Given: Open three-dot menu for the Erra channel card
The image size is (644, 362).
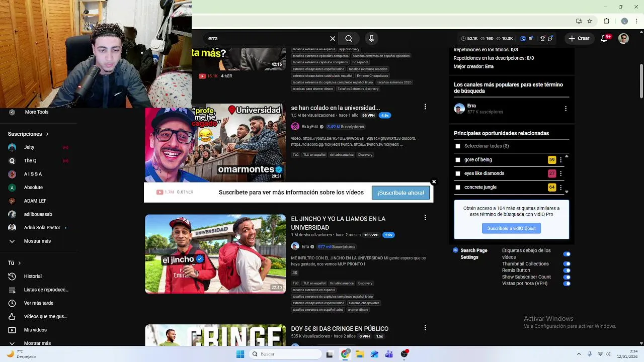Looking at the screenshot, I should point(566,109).
